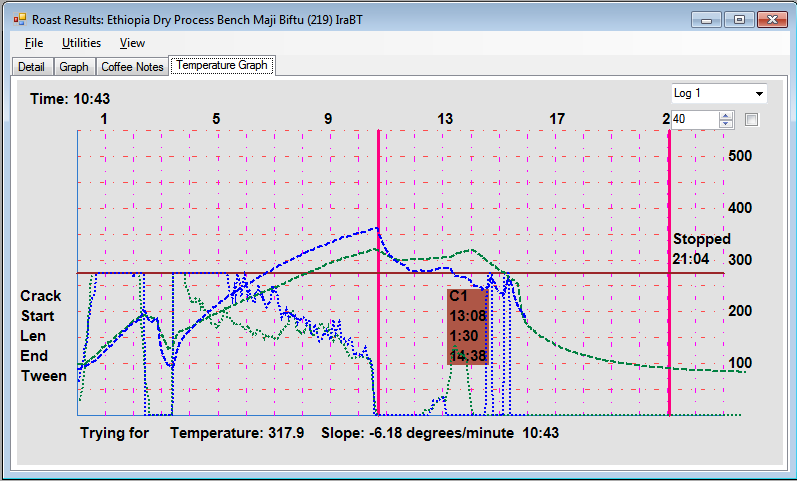This screenshot has height=481, width=797.
Task: Select the Temperature Graph tab
Action: 222,66
